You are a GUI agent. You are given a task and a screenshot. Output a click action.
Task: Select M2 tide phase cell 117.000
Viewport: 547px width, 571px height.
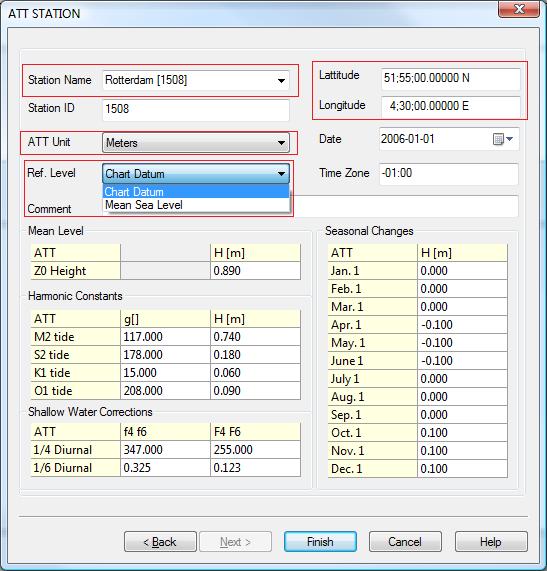coord(165,337)
